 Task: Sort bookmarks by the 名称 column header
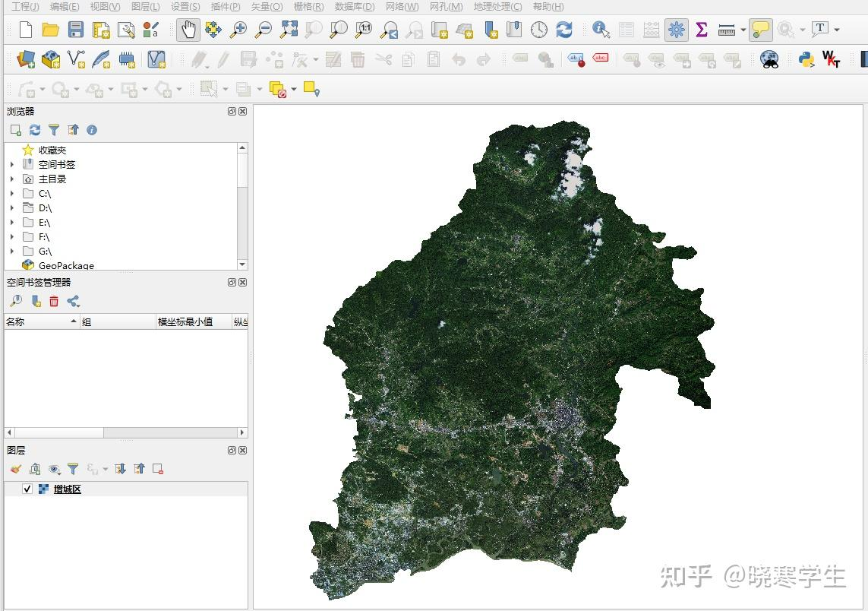pyautogui.click(x=42, y=321)
